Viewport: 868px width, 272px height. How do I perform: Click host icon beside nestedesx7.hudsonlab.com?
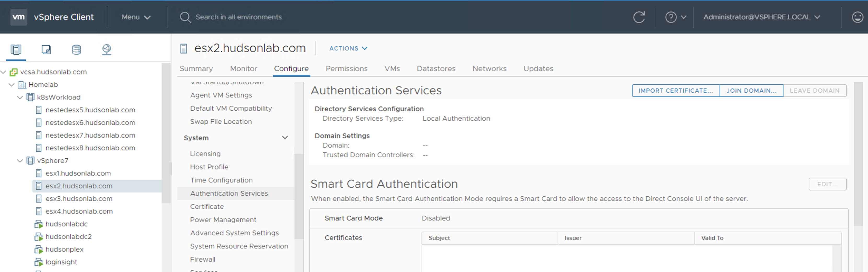point(39,135)
